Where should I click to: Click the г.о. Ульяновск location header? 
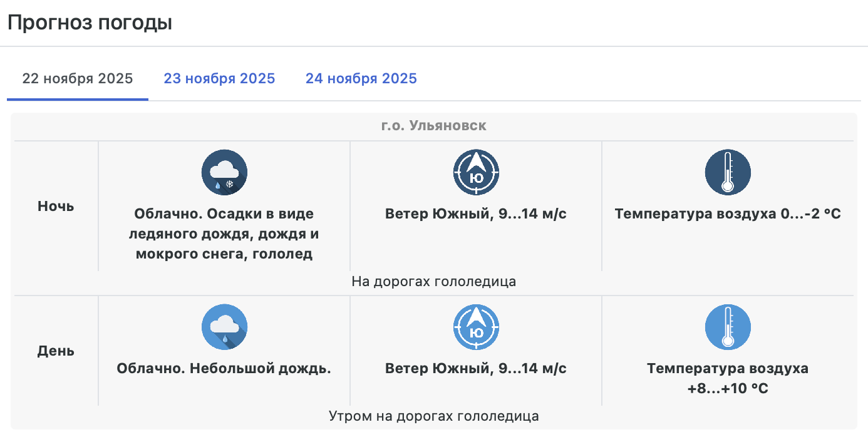(x=433, y=126)
